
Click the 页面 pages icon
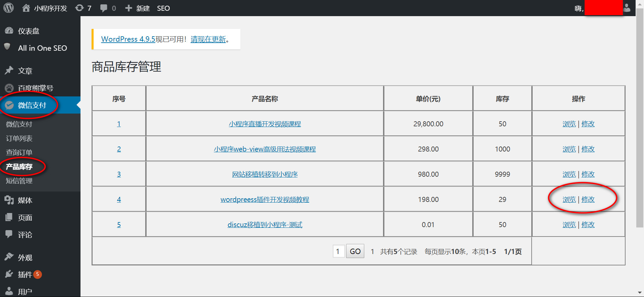tap(9, 217)
